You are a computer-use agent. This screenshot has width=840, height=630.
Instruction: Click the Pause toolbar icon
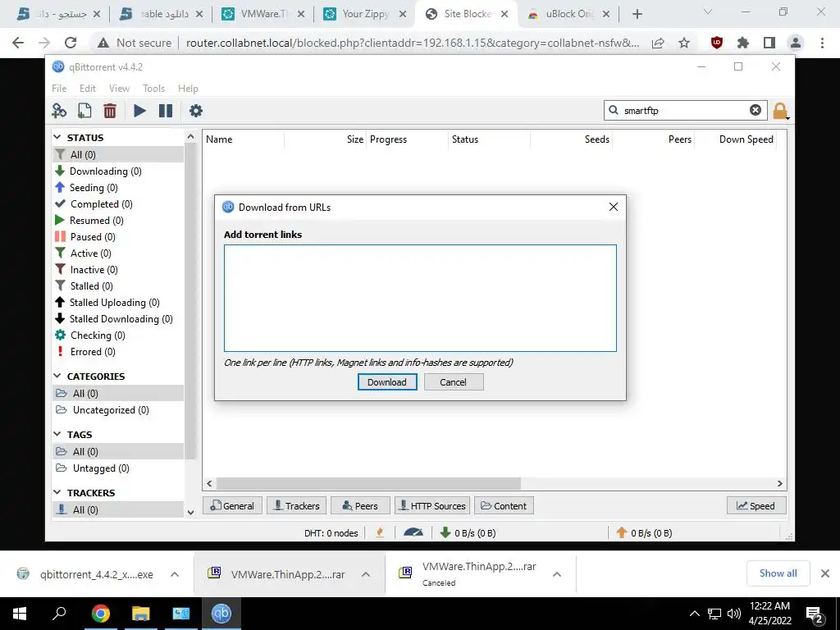[x=166, y=111]
